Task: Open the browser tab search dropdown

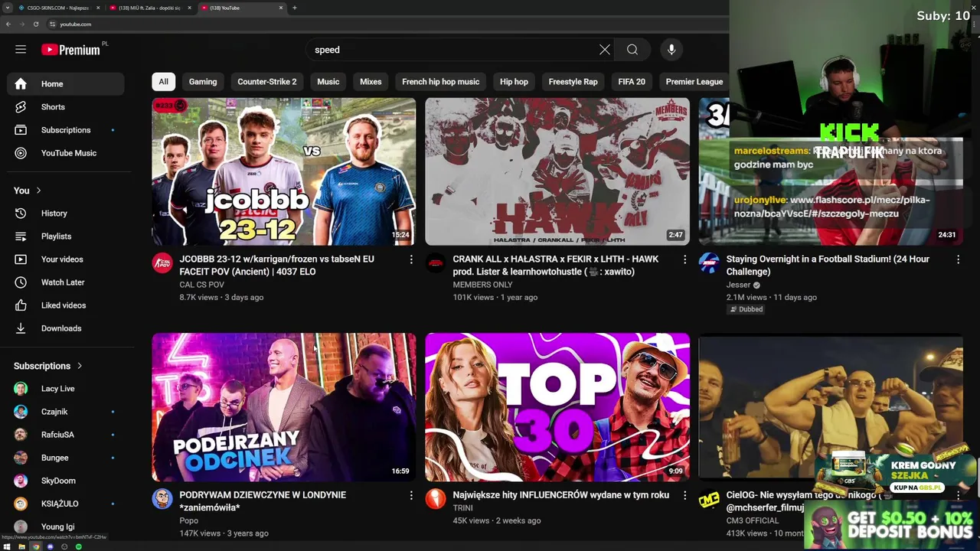Action: (x=8, y=8)
